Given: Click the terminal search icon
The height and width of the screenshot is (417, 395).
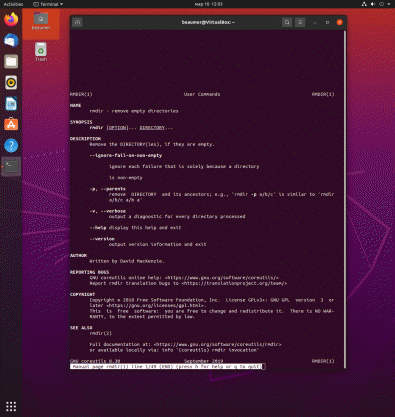Looking at the screenshot, I should point(287,22).
